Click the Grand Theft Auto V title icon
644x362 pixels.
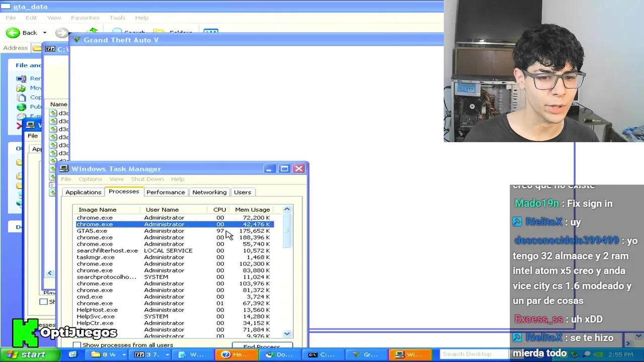[76, 40]
